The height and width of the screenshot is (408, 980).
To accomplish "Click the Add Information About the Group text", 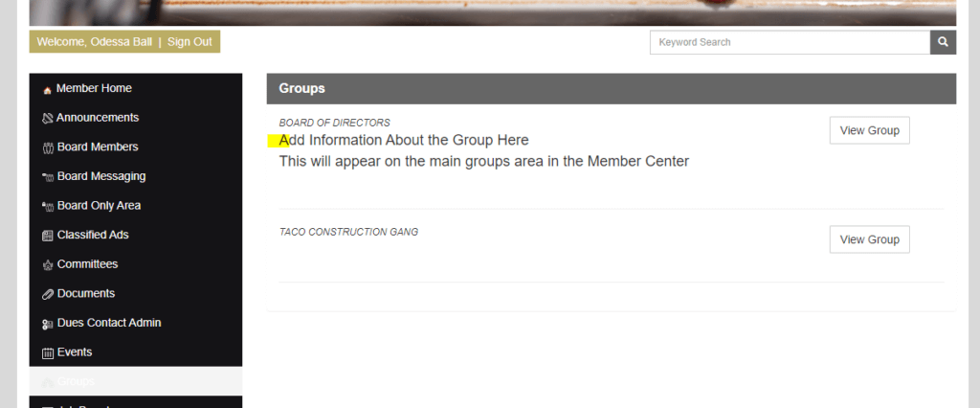I will 403,141.
